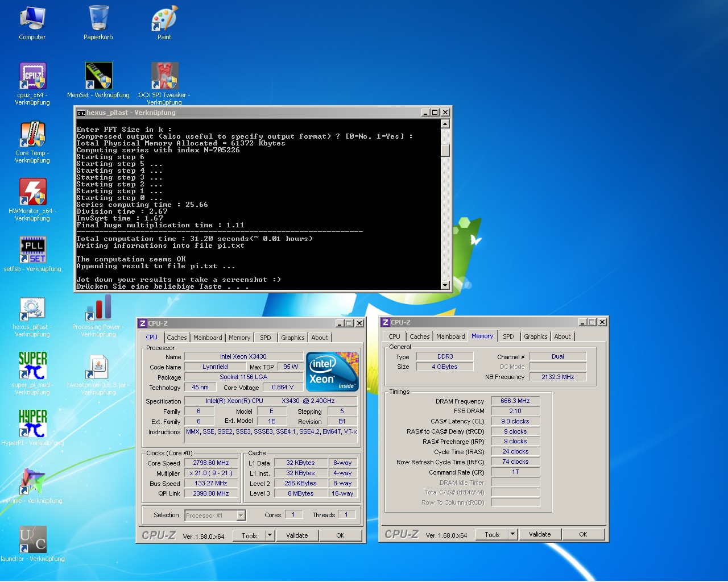Open the Papierkorb recycle bin icon
The image size is (728, 582).
tap(98, 23)
